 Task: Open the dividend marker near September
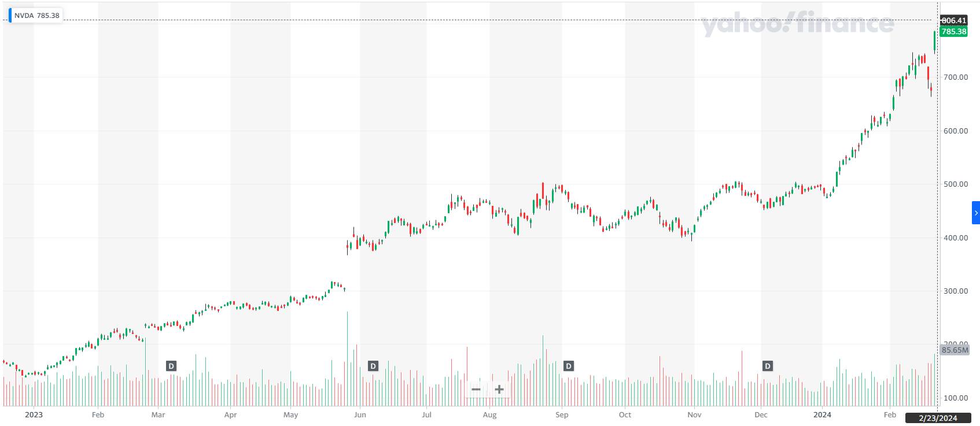tap(569, 366)
